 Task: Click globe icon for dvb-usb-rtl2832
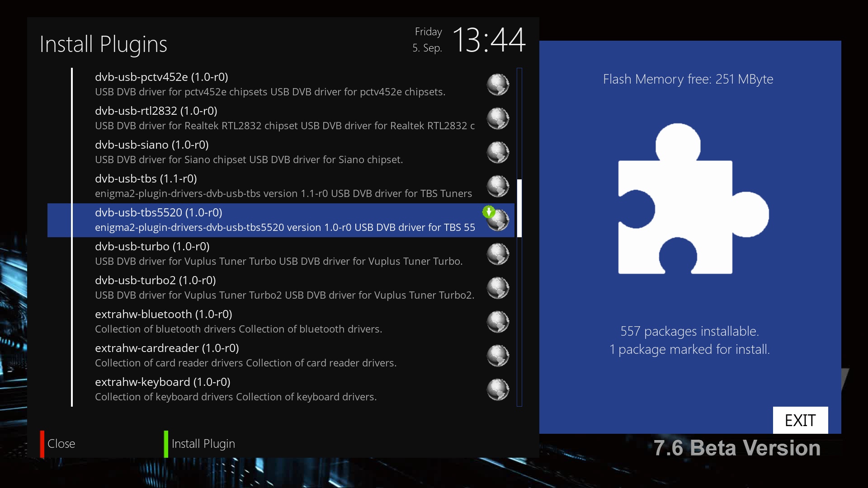tap(498, 118)
